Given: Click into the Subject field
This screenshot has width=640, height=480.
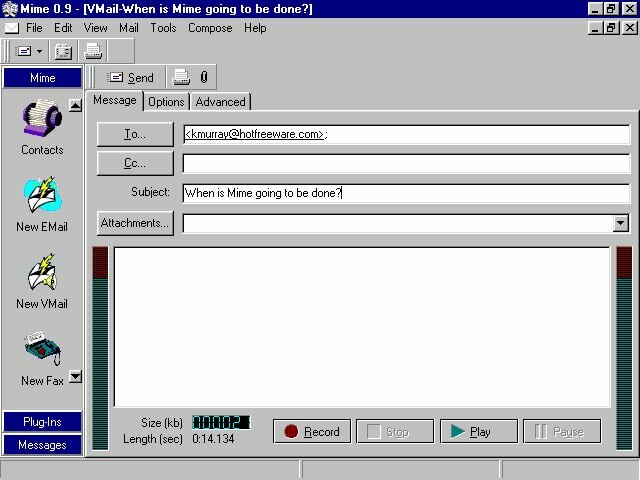Looking at the screenshot, I should point(407,193).
